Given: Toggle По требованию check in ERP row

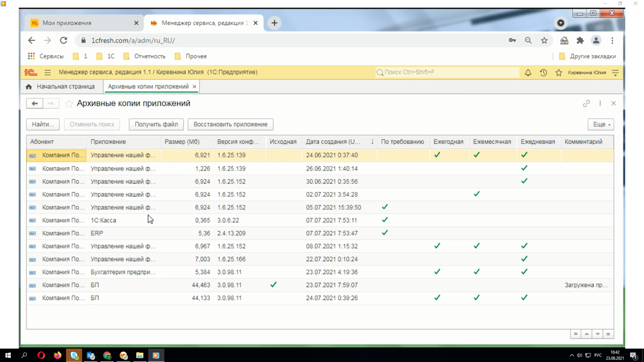Looking at the screenshot, I should (x=385, y=233).
